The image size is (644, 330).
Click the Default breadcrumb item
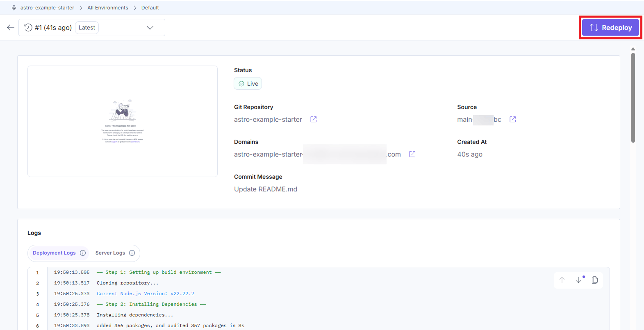click(x=150, y=8)
